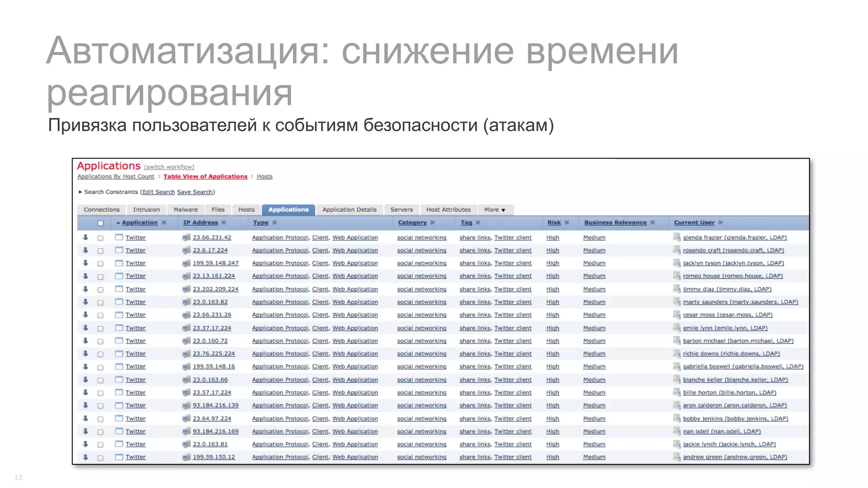
Task: Check the box for 23.66.231.42 row
Action: (x=100, y=238)
